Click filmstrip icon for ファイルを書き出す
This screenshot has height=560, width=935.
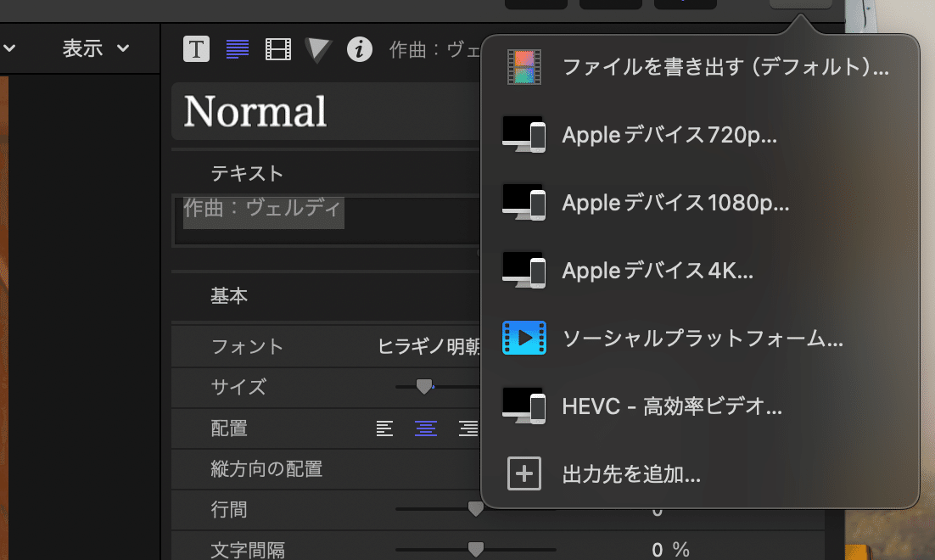tap(524, 67)
